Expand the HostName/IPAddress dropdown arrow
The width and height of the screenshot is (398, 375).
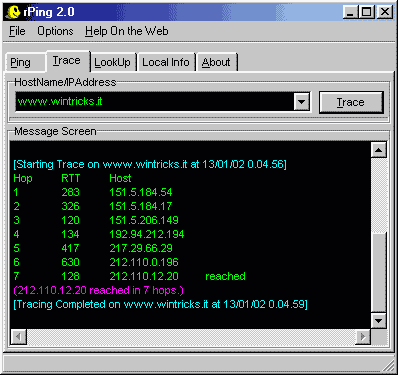301,101
